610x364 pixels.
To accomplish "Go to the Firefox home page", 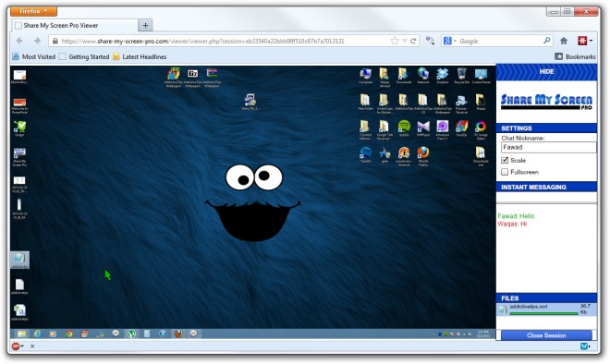I will (x=564, y=41).
